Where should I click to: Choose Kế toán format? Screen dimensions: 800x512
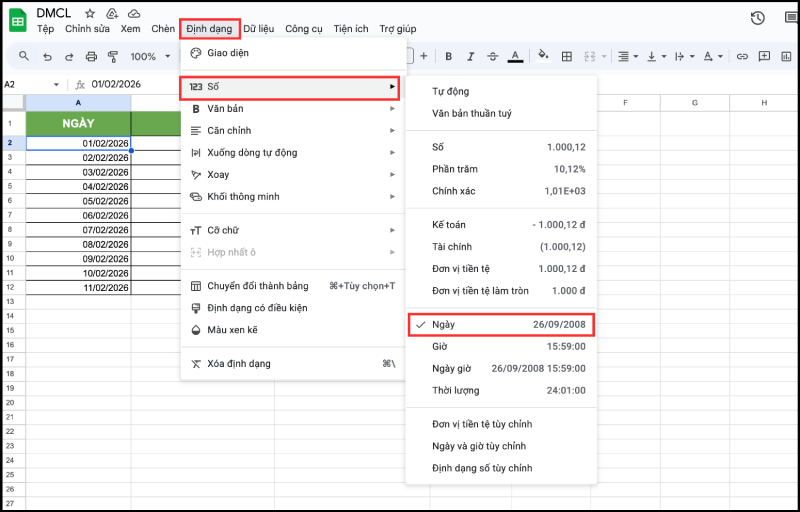(501, 225)
